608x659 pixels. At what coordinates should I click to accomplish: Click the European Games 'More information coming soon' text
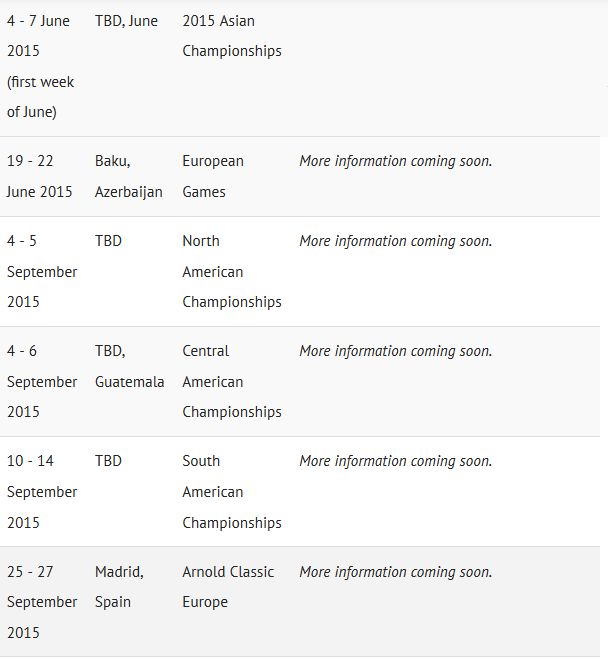[x=395, y=161]
